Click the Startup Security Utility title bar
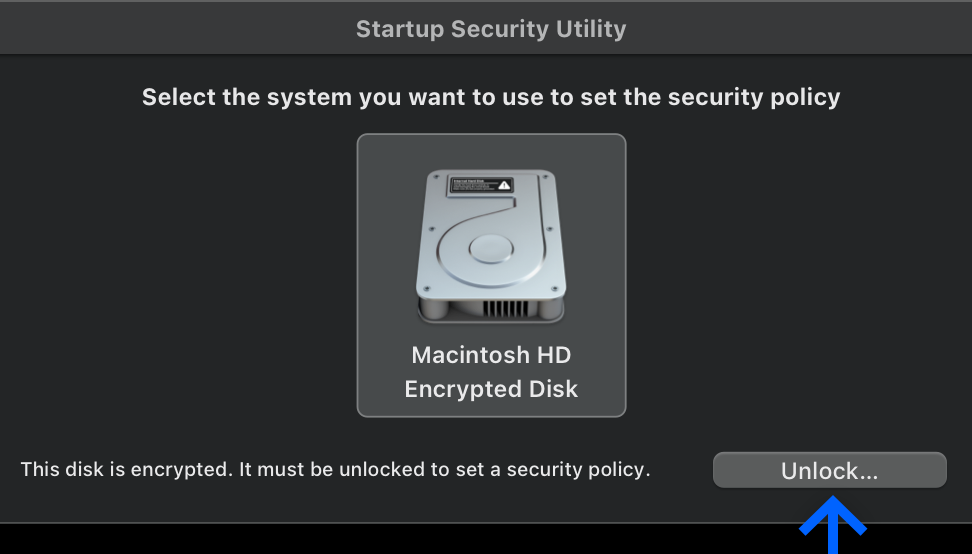This screenshot has width=972, height=554. point(486,29)
